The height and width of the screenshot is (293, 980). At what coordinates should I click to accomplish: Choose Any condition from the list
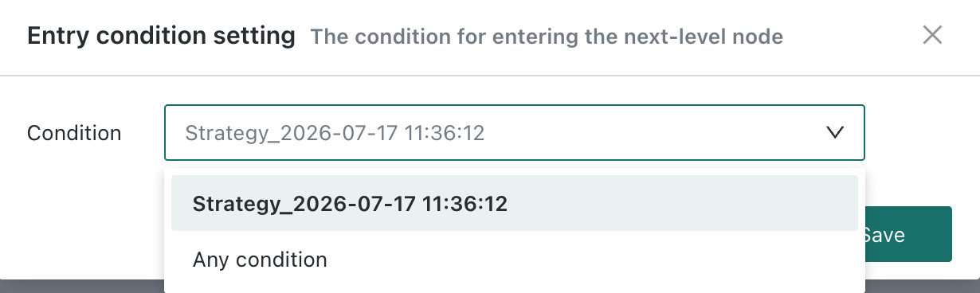(x=515, y=260)
